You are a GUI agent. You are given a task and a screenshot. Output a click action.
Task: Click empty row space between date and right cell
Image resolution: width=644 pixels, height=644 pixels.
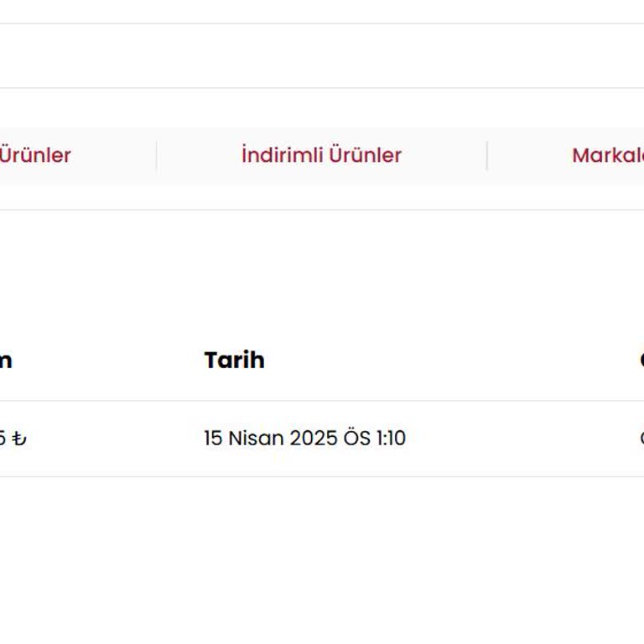(x=520, y=439)
